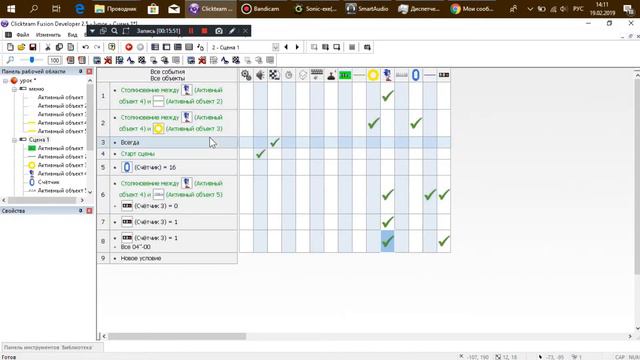The height and width of the screenshot is (360, 640).
Task: Click the zoom magnifier toolbar icon
Action: pos(10,60)
